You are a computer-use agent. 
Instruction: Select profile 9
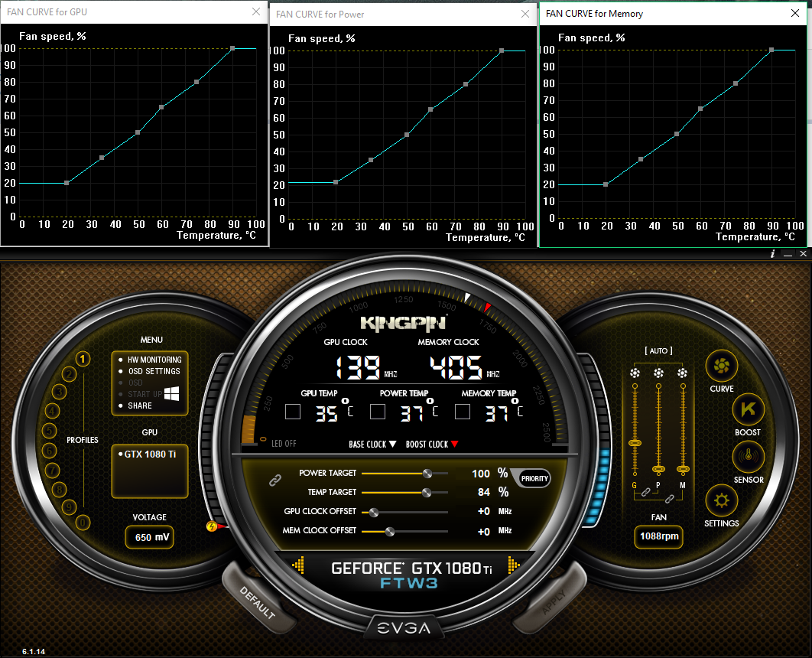coord(70,507)
